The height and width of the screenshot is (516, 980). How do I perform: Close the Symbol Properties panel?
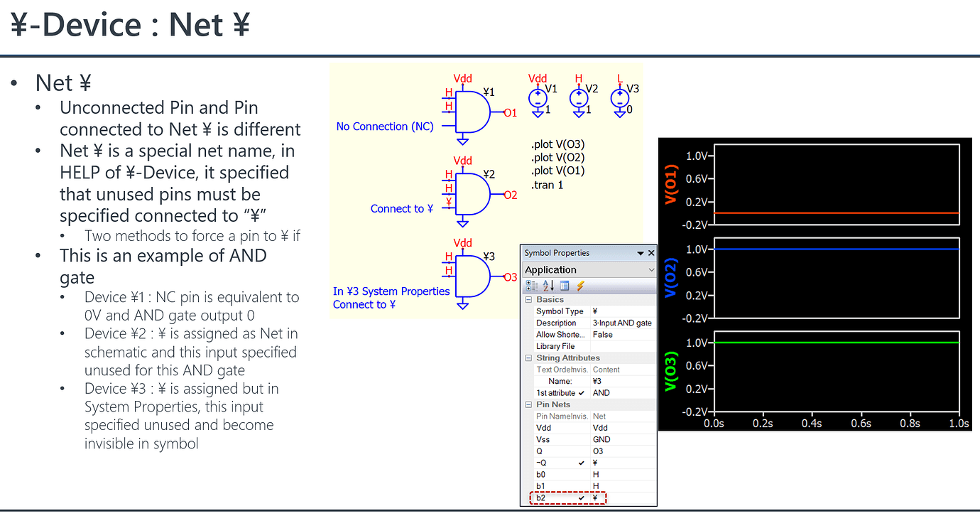650,253
